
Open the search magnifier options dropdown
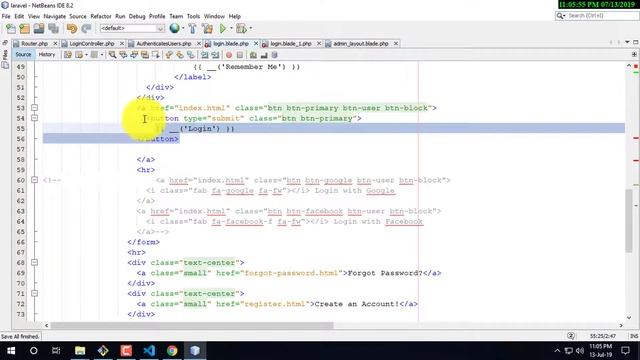point(560,16)
